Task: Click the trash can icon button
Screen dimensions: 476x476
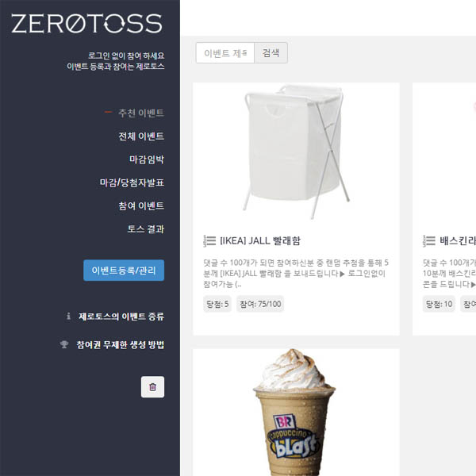Action: pyautogui.click(x=152, y=387)
